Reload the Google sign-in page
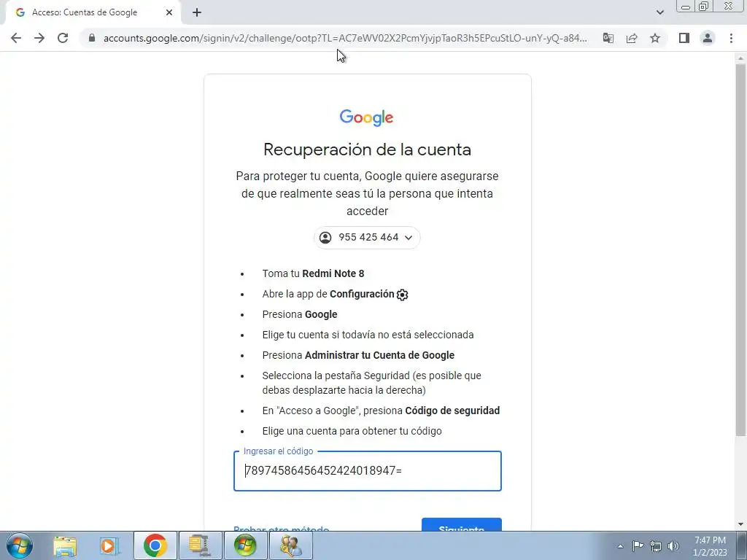Image resolution: width=747 pixels, height=560 pixels. pyautogui.click(x=63, y=38)
